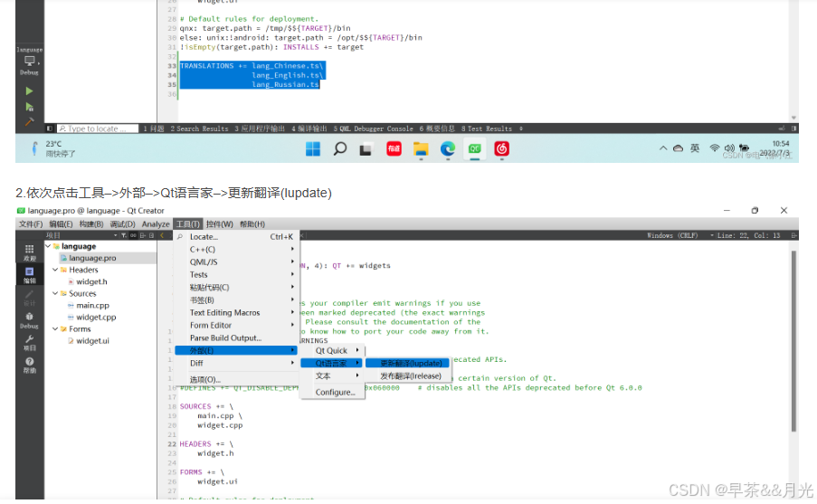Click the green Run button in upper window
Viewport: 817px width, 504px height.
click(x=29, y=91)
